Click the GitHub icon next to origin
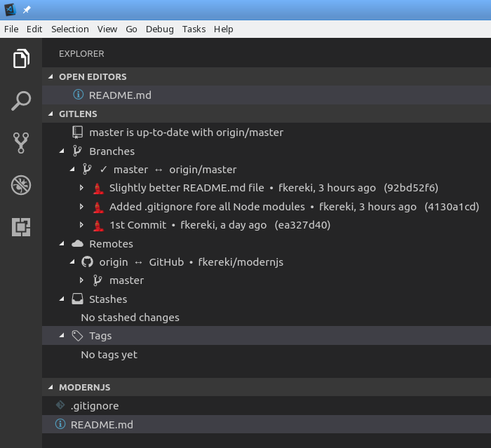The height and width of the screenshot is (448, 491). click(x=87, y=262)
